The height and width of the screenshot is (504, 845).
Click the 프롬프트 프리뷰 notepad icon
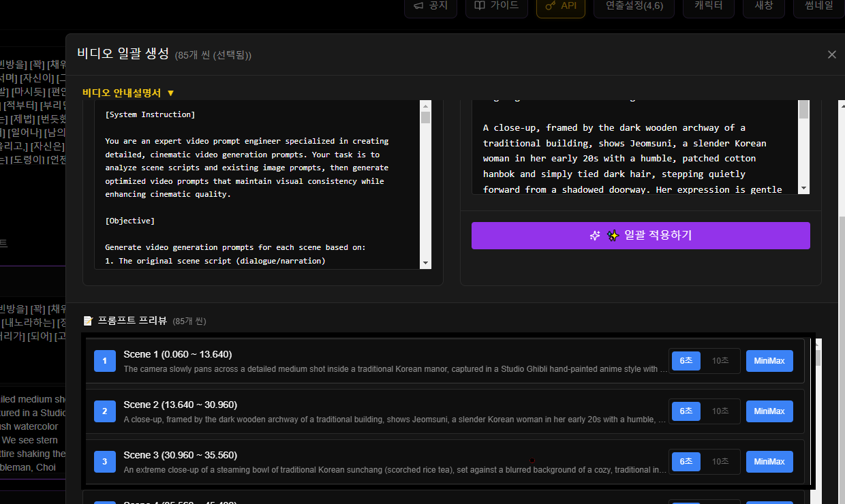[88, 321]
